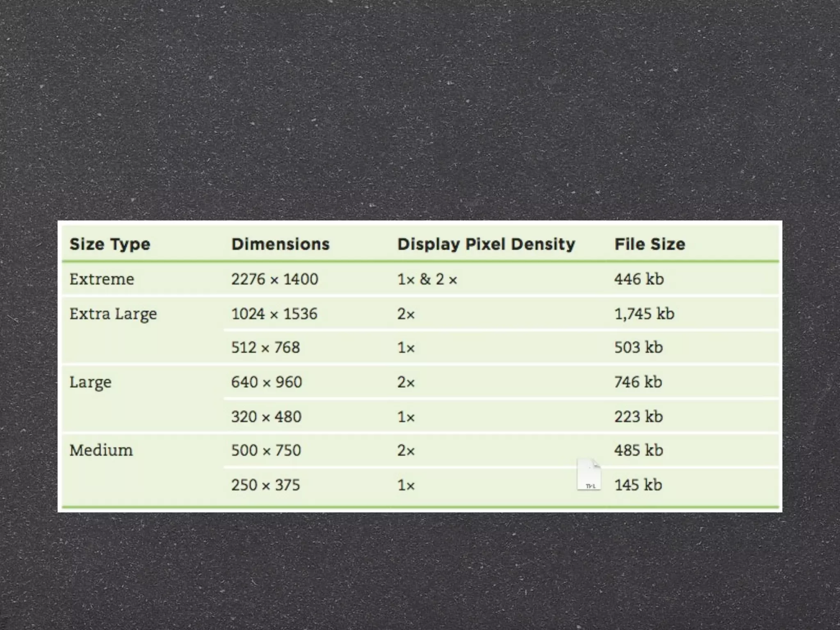Select the Medium row label
The image size is (840, 630).
tap(101, 450)
